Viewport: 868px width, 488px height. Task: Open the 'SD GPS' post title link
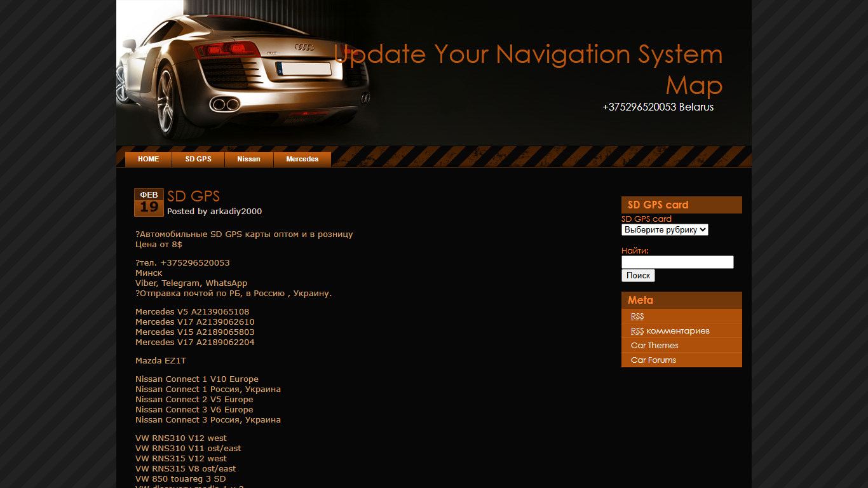click(x=193, y=196)
